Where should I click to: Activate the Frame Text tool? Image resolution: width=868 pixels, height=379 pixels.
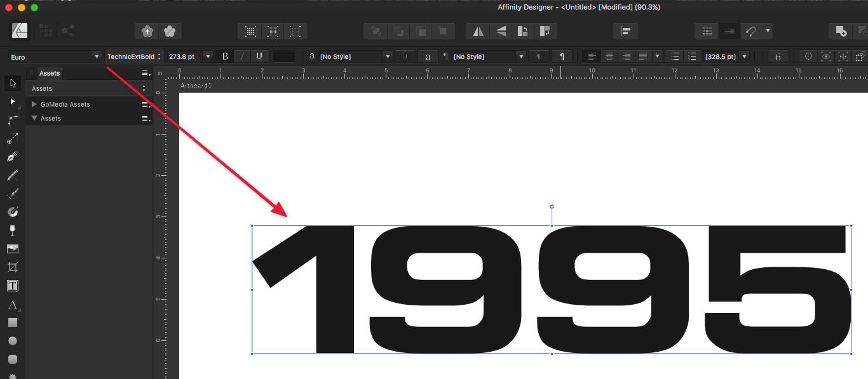pyautogui.click(x=12, y=286)
